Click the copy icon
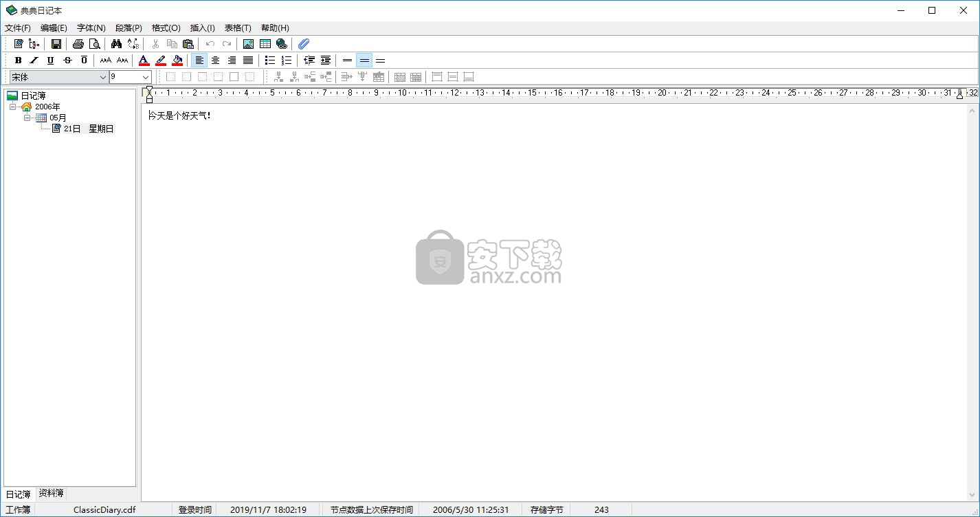 pos(172,44)
